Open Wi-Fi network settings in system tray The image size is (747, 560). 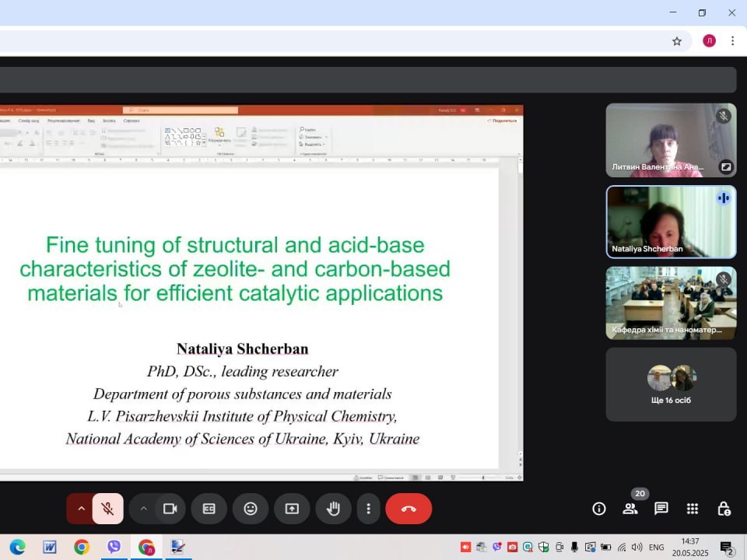pyautogui.click(x=621, y=547)
